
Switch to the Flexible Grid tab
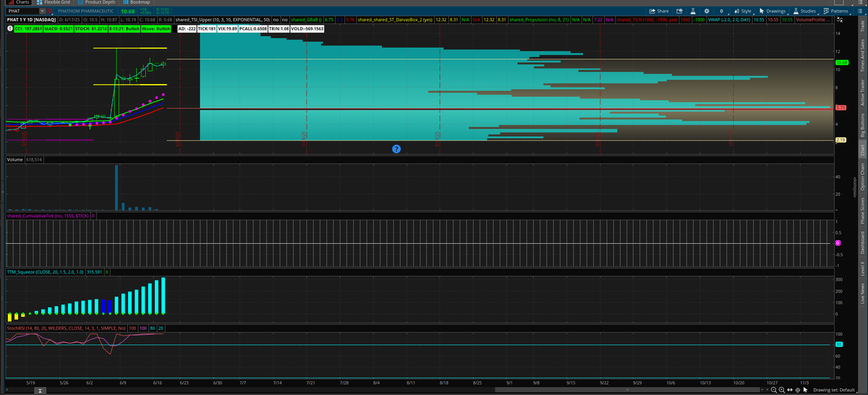(x=54, y=2)
